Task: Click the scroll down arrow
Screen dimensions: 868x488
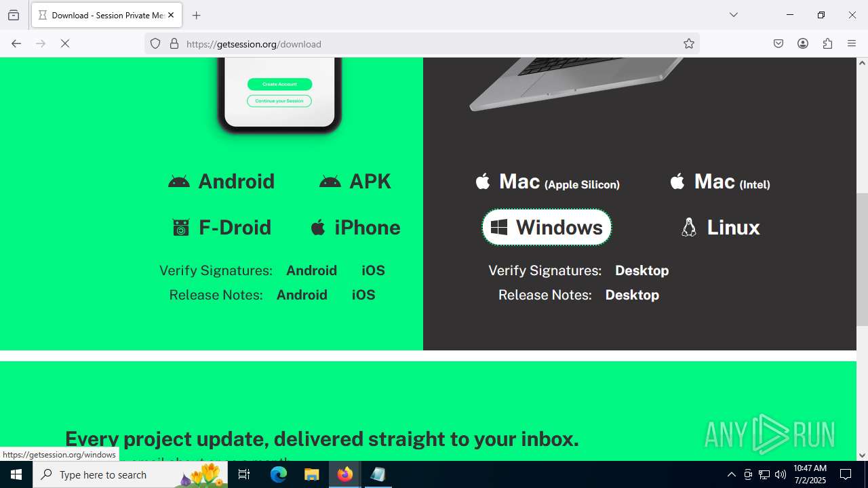Action: [862, 455]
